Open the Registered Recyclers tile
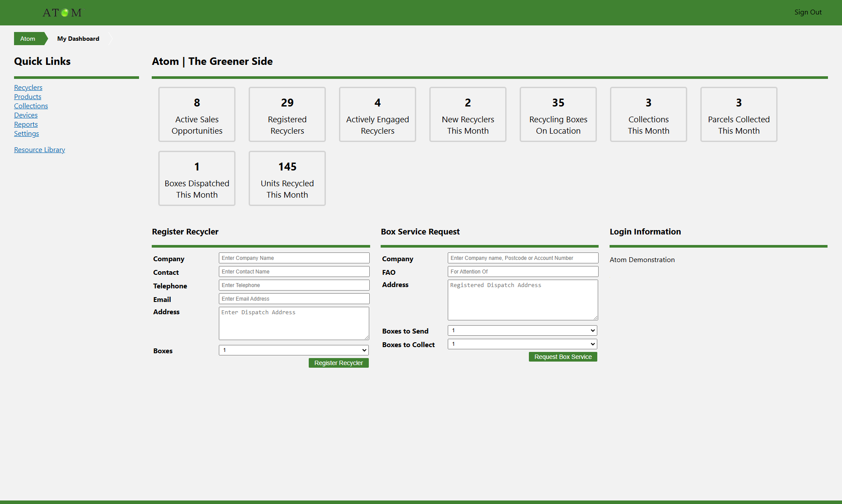The height and width of the screenshot is (504, 842). point(287,114)
